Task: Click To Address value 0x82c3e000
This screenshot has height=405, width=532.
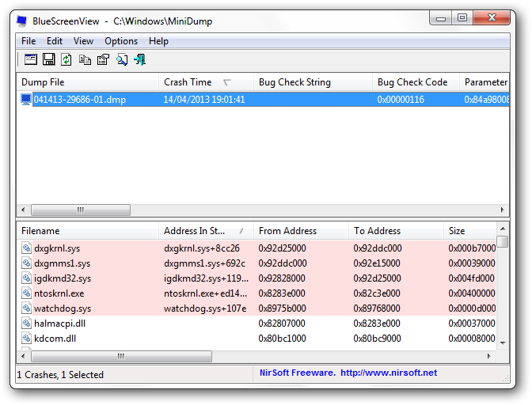Action: (377, 293)
